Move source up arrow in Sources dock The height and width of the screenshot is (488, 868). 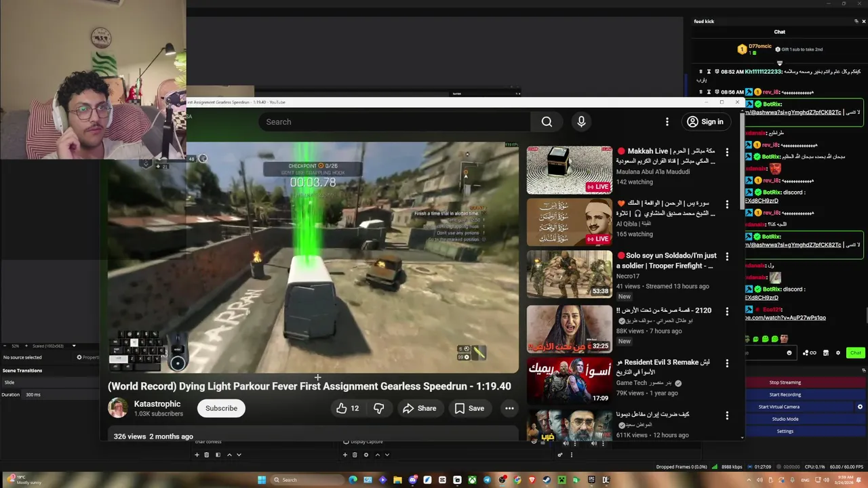[x=378, y=455]
